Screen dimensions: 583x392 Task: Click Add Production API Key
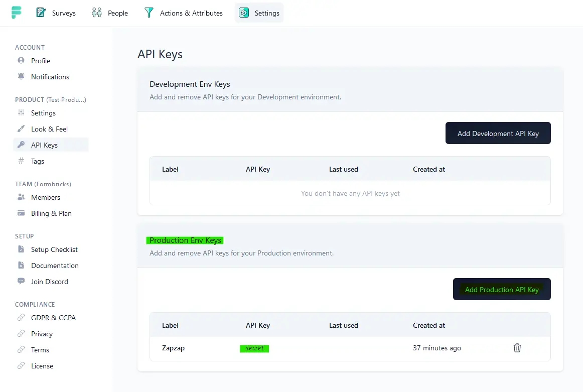pos(502,289)
